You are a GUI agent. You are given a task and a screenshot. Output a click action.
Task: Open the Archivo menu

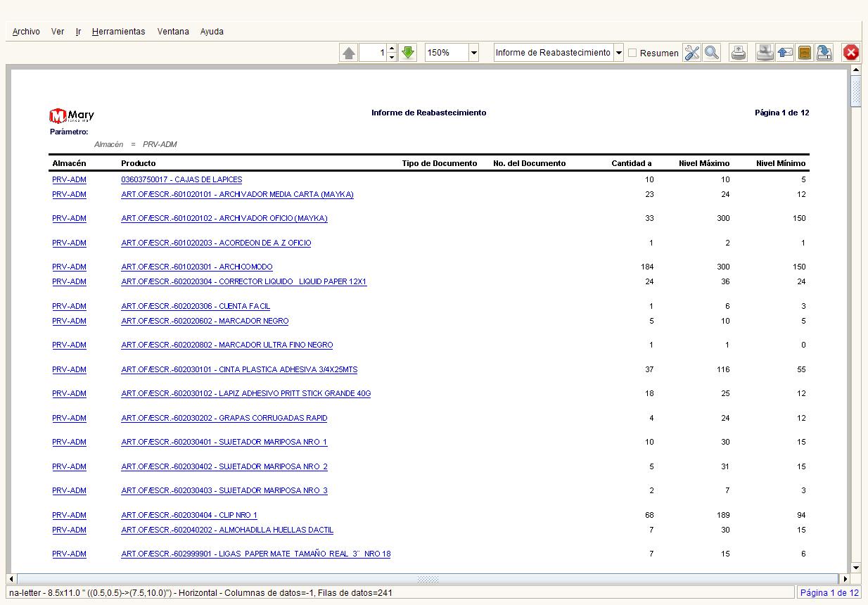pyautogui.click(x=26, y=32)
